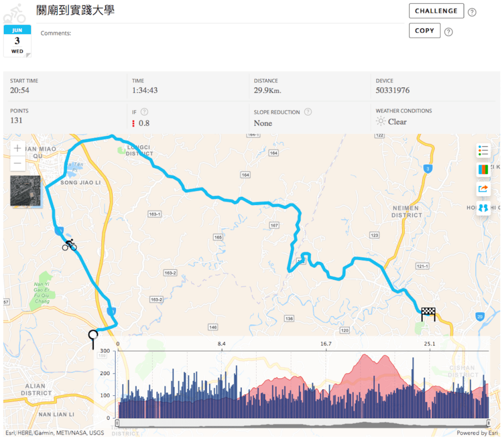Viewport: 504px width, 440px height.
Task: Click the route start pin marker
Action: [93, 337]
